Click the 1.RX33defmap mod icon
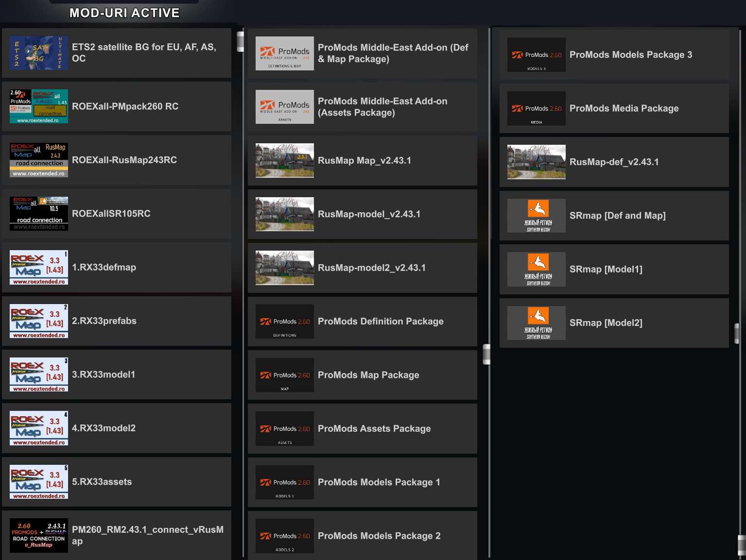Viewport: 746px width, 560px height. pos(39,267)
